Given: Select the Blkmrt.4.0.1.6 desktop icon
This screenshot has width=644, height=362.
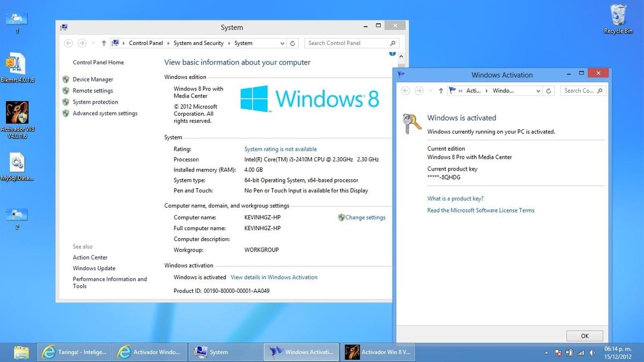Looking at the screenshot, I should click(17, 68).
